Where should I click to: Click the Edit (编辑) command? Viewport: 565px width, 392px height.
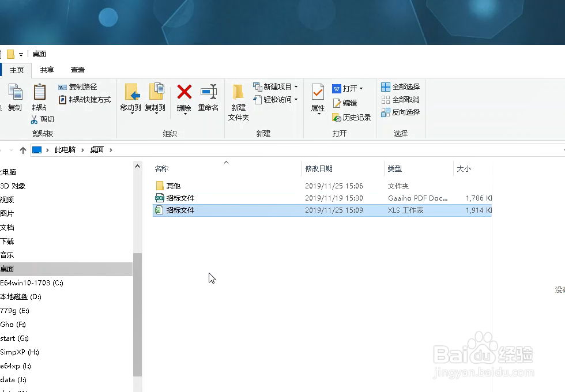[345, 103]
